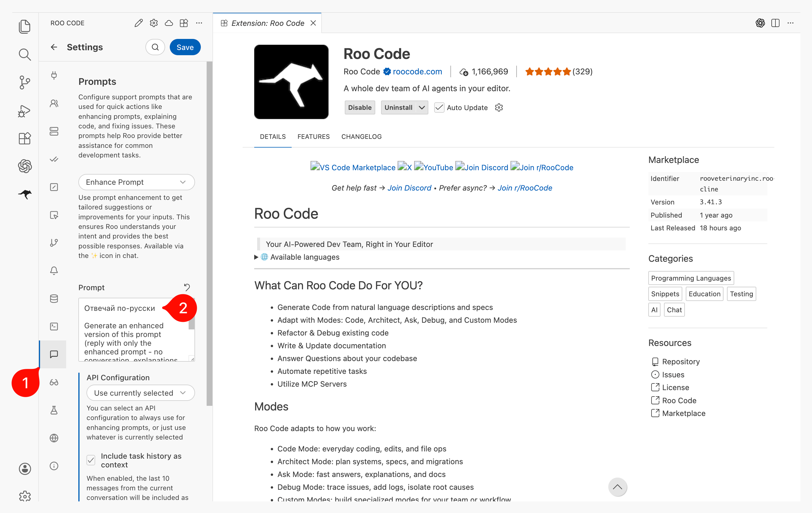The height and width of the screenshot is (513, 812).
Task: Open the roocode.com publisher link
Action: (417, 71)
